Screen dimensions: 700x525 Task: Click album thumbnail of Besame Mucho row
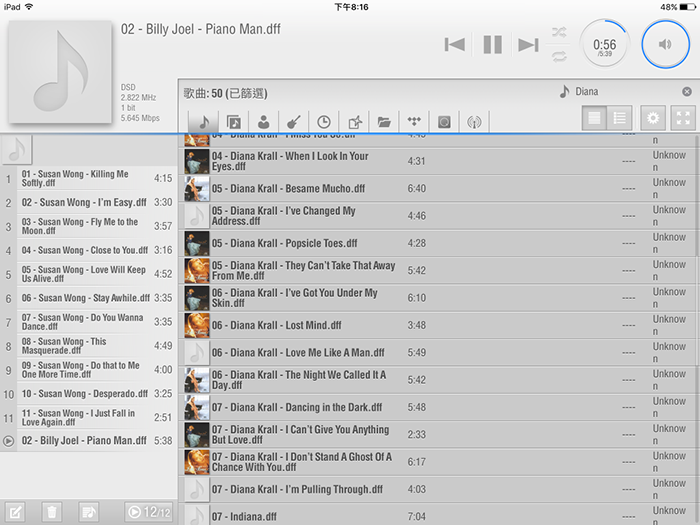(x=197, y=188)
